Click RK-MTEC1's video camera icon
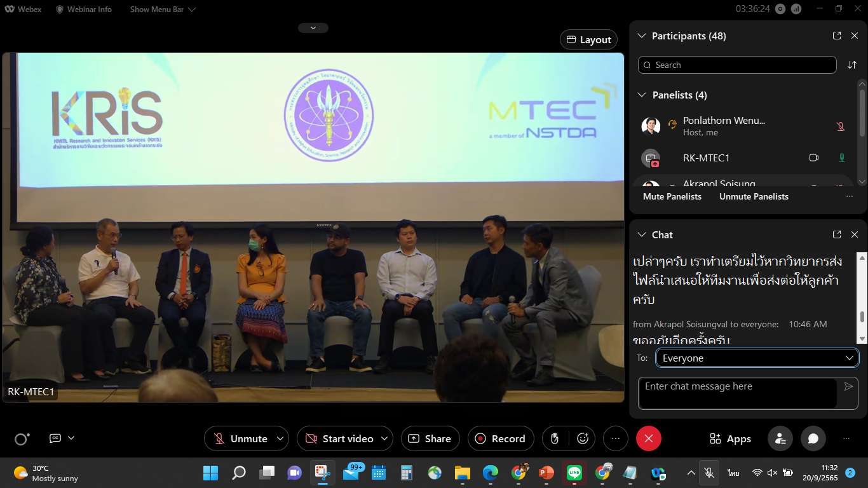This screenshot has height=488, width=868. click(x=813, y=158)
